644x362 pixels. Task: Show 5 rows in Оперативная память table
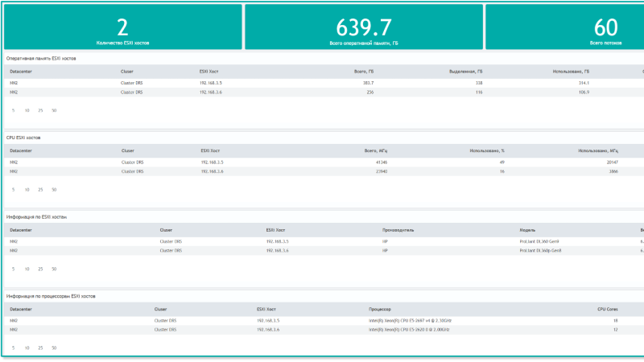pos(13,111)
